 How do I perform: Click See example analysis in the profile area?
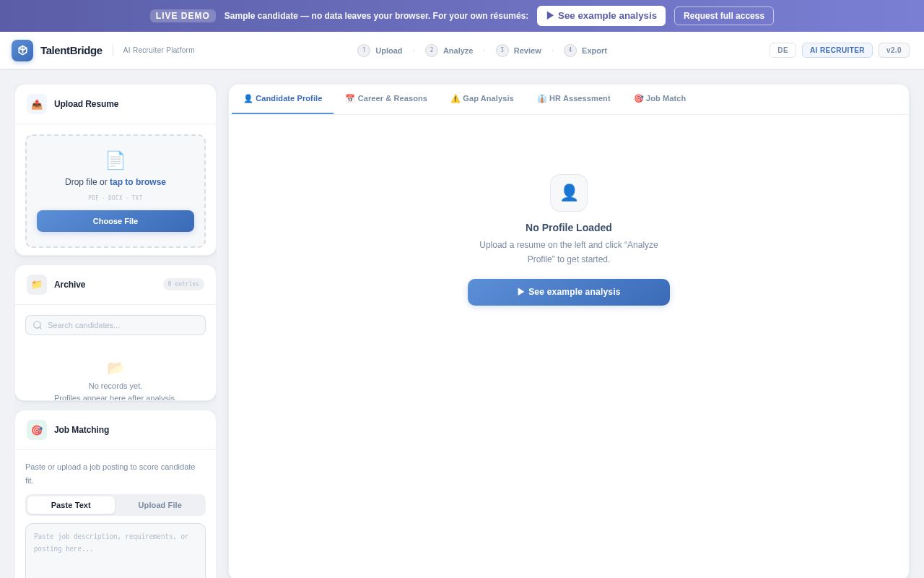[x=569, y=292]
